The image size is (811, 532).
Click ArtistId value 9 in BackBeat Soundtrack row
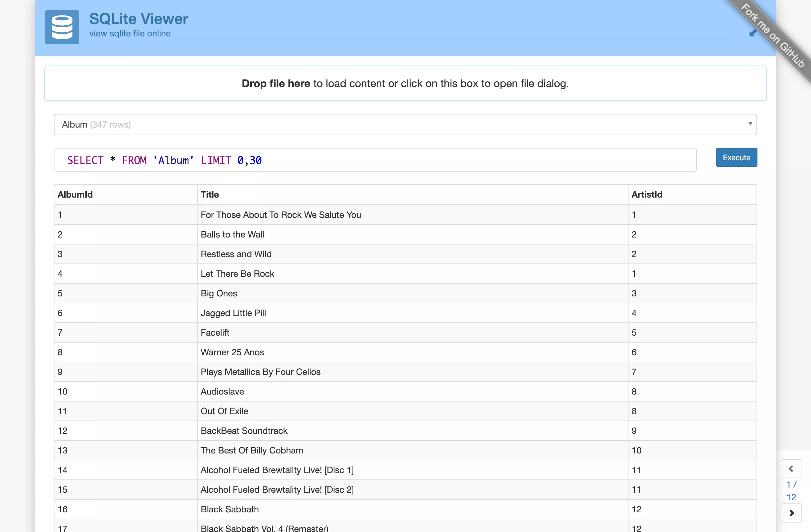coord(692,431)
